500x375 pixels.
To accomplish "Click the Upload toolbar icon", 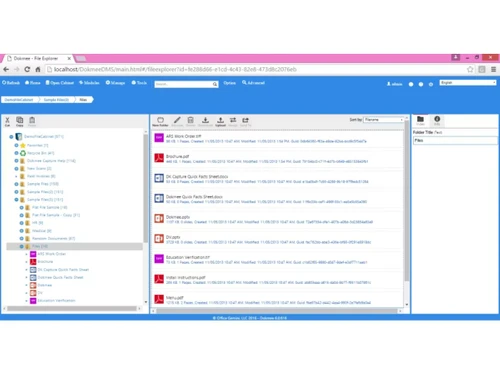I will (x=220, y=121).
